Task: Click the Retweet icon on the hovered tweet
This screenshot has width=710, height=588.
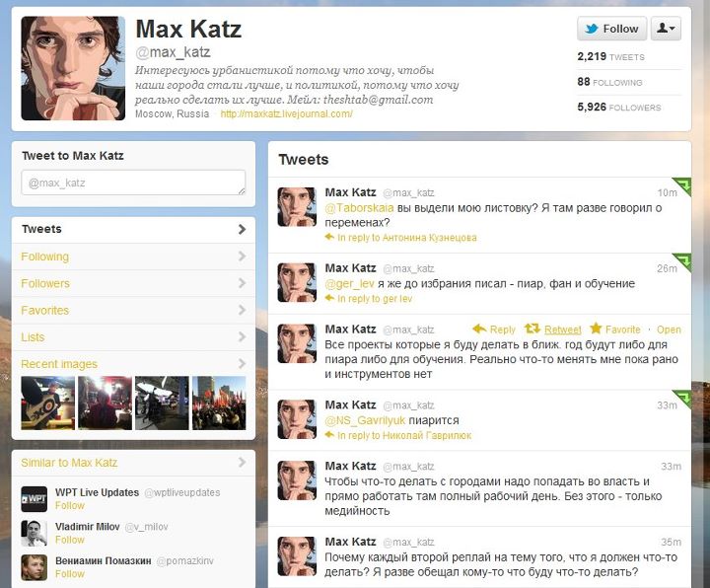Action: coord(532,329)
